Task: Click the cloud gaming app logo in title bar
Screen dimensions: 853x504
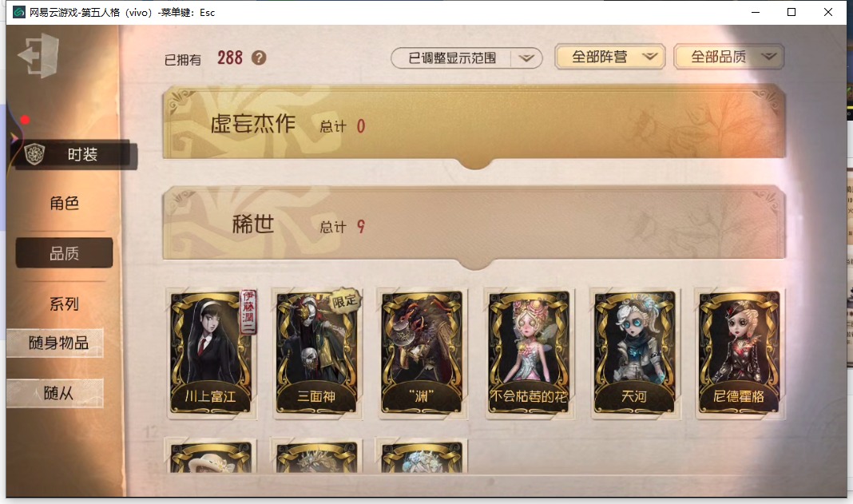Action: tap(19, 12)
